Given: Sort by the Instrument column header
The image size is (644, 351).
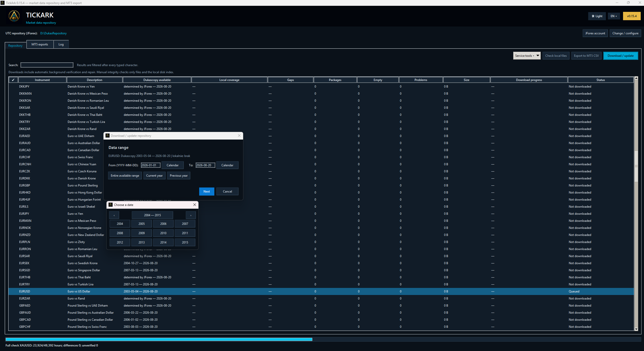Looking at the screenshot, I should pyautogui.click(x=42, y=80).
